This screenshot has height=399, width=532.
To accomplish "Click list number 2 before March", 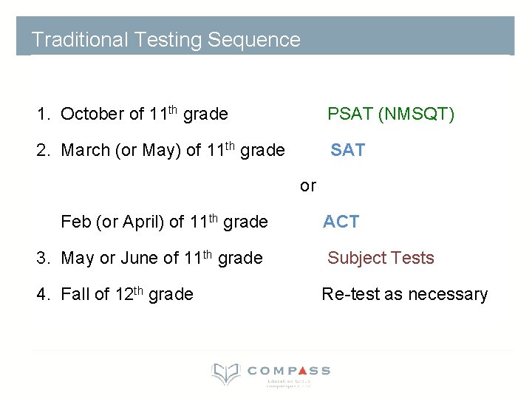I will (42, 151).
